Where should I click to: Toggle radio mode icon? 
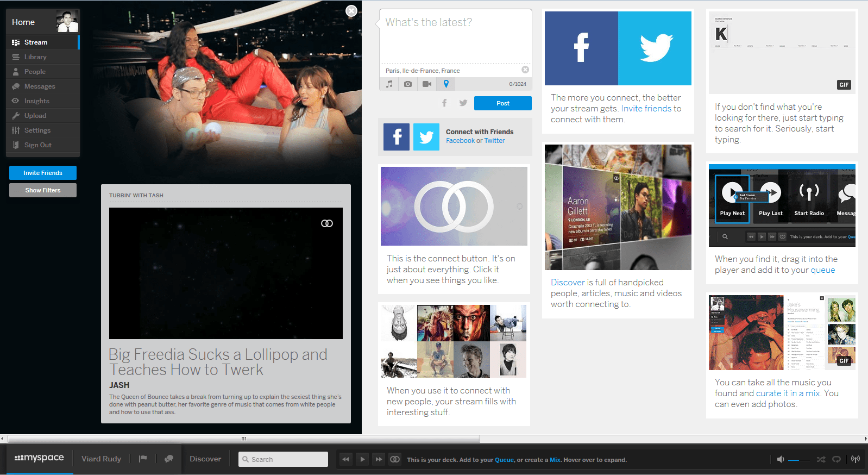(x=856, y=459)
